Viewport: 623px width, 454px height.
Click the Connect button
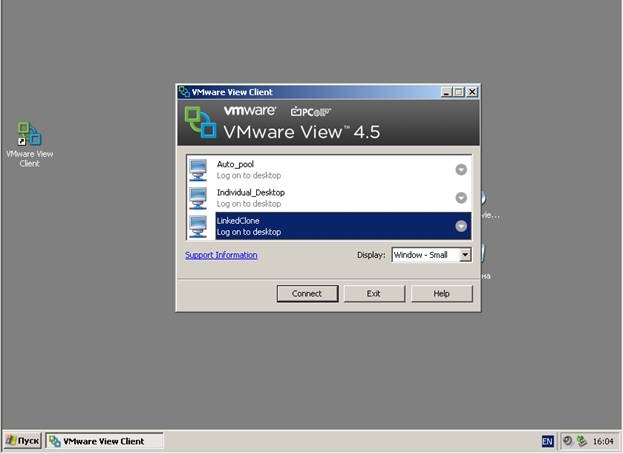308,294
